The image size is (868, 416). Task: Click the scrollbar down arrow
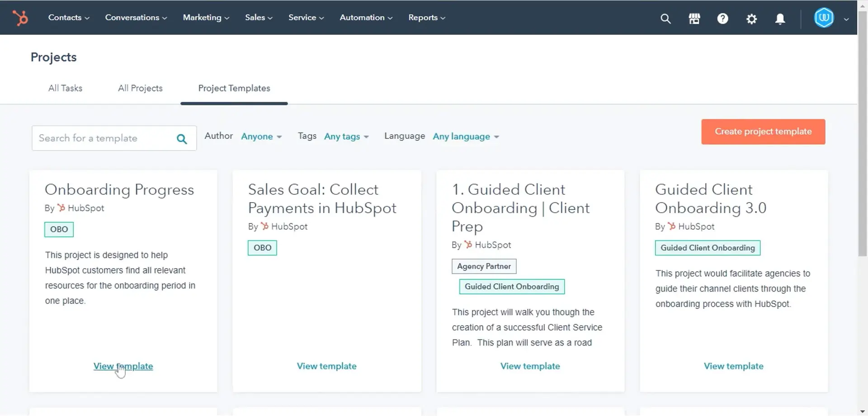pos(863,411)
